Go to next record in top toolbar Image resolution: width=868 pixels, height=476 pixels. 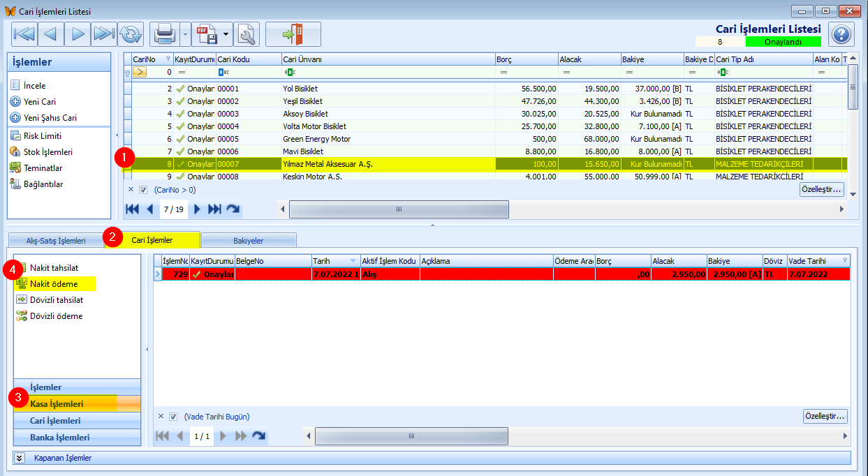(x=77, y=34)
